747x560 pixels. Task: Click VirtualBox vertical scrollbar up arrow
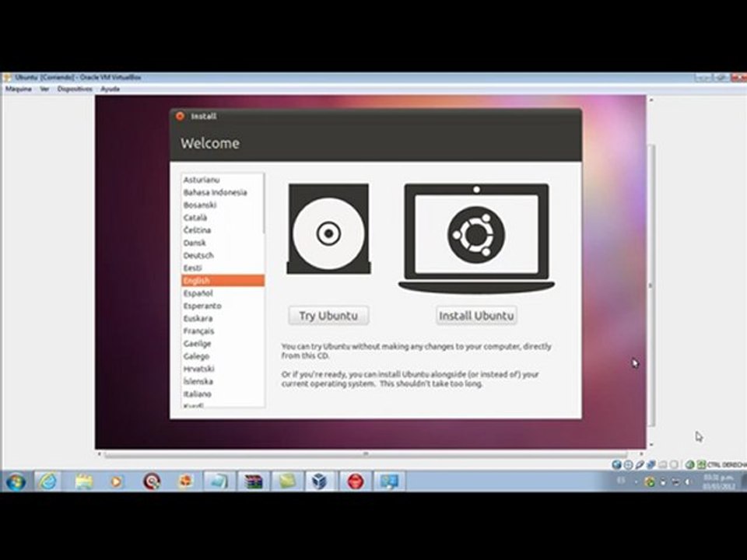pos(651,100)
